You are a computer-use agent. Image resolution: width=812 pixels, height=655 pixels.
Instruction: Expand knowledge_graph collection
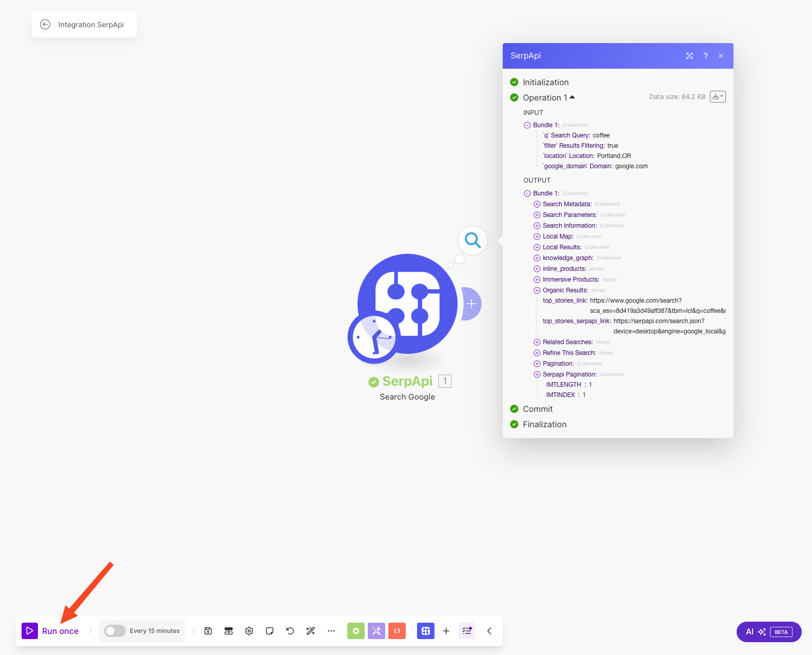click(x=537, y=258)
